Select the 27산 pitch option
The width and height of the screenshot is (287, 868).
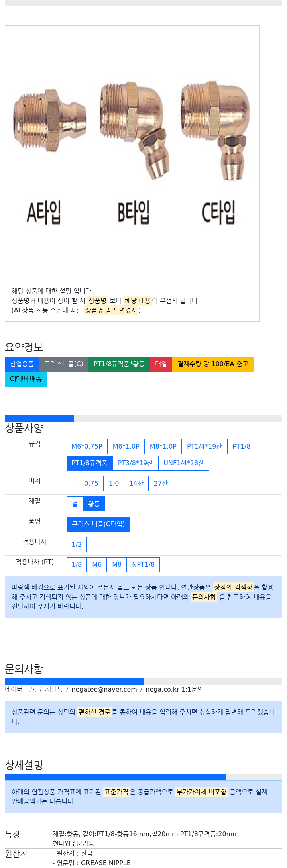point(161,484)
